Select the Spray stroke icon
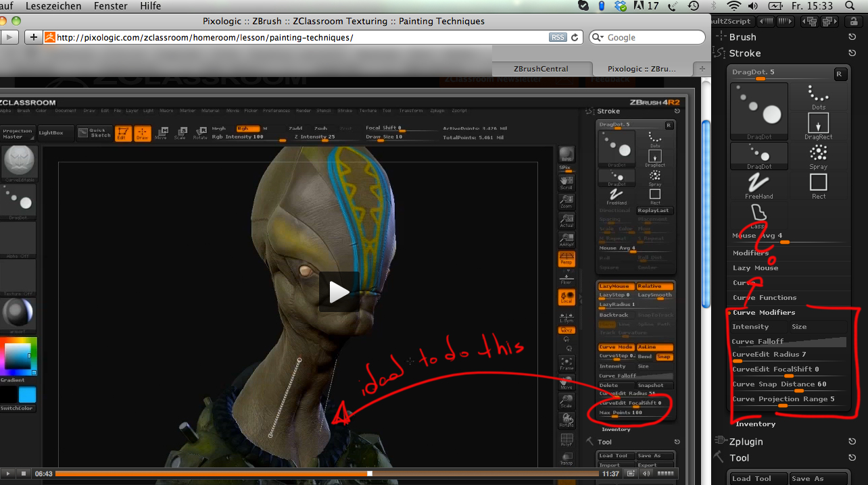Image resolution: width=868 pixels, height=485 pixels. click(819, 155)
